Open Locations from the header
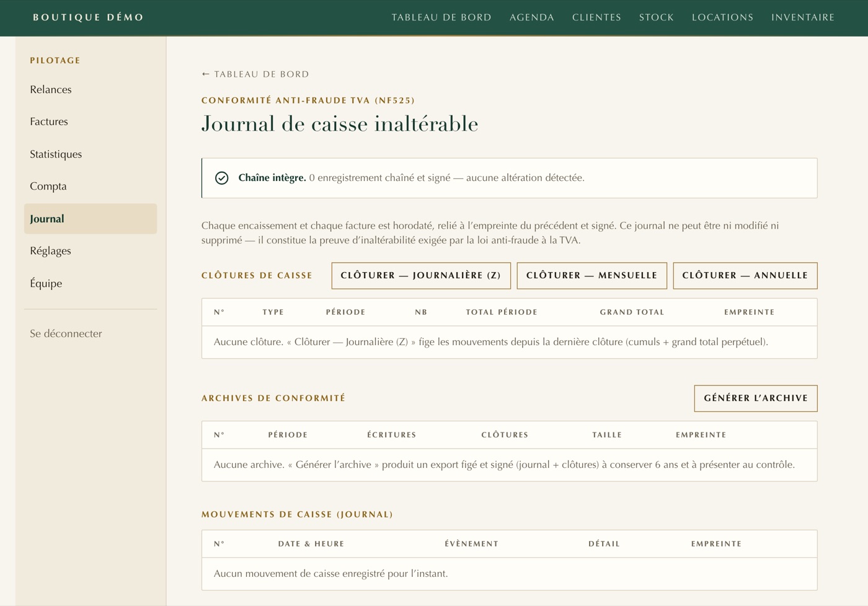Screen dimensions: 868x606 (x=723, y=17)
